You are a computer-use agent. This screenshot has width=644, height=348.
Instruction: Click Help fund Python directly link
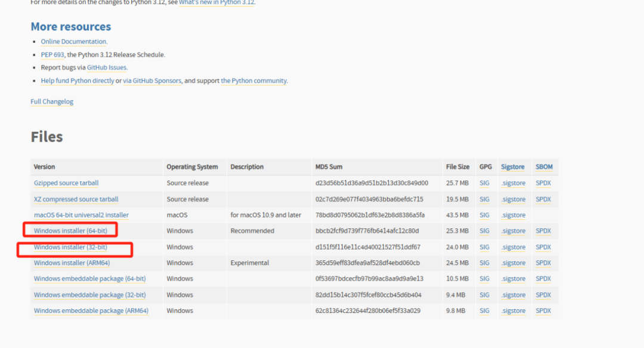pyautogui.click(x=77, y=80)
